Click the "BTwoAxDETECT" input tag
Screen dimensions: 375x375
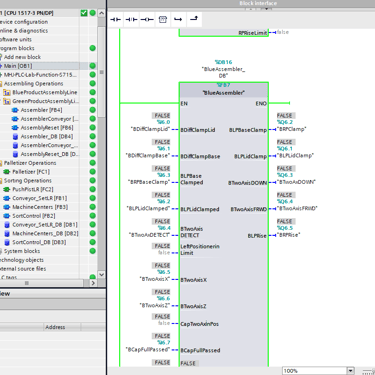(149, 235)
